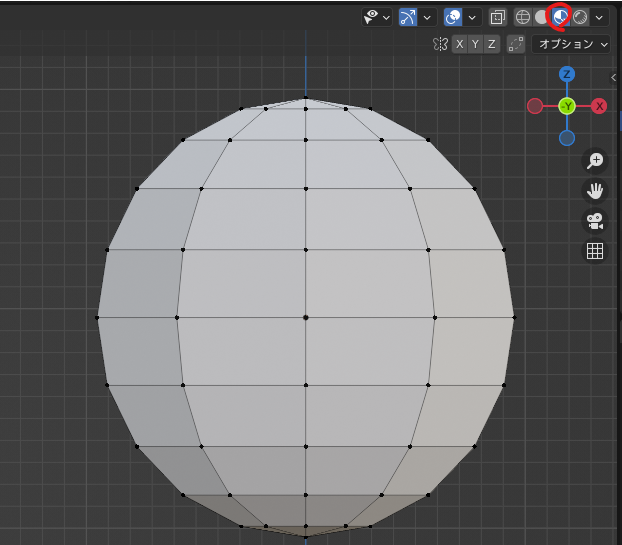Switch to material preview shading

tap(561, 17)
